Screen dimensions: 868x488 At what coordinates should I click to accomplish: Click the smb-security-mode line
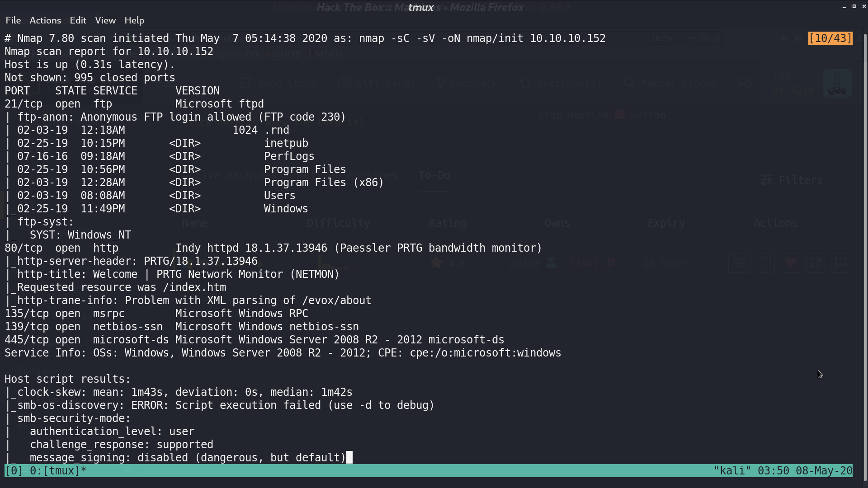pyautogui.click(x=68, y=418)
